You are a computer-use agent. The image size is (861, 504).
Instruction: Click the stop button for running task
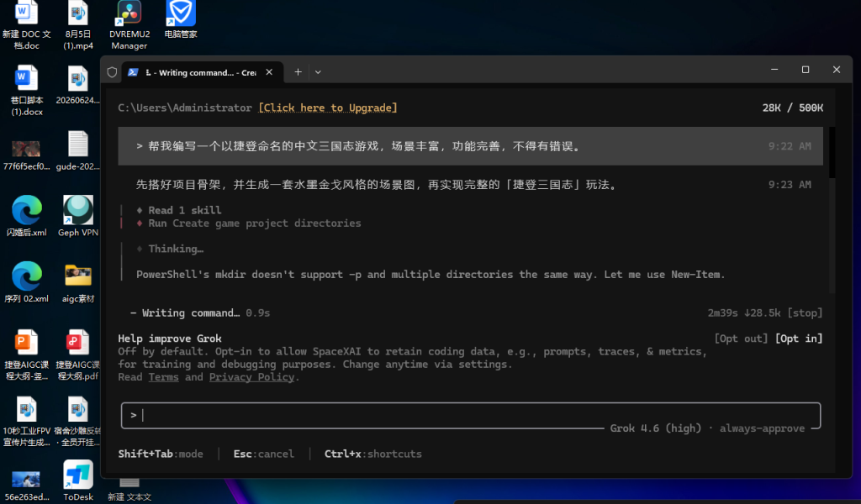tap(805, 313)
